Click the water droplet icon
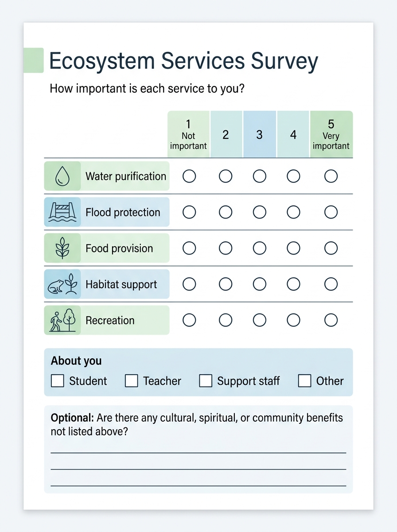Viewport: 397px width, 532px height. [x=62, y=176]
